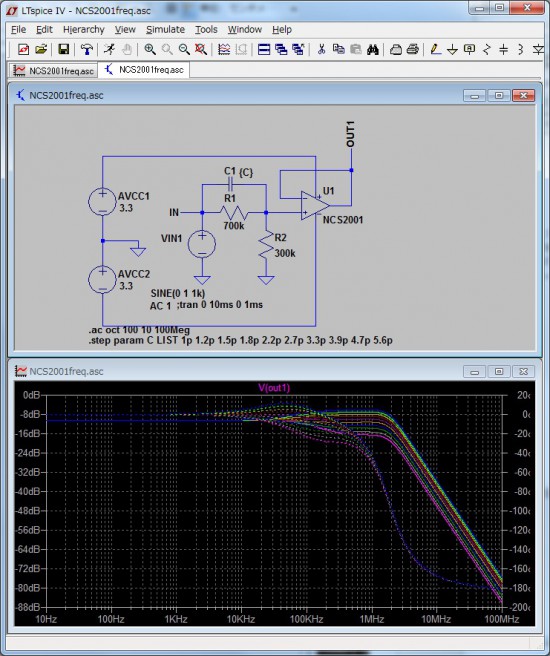Click the AVCC1 voltage source label
This screenshot has height=656, width=550.
click(134, 196)
